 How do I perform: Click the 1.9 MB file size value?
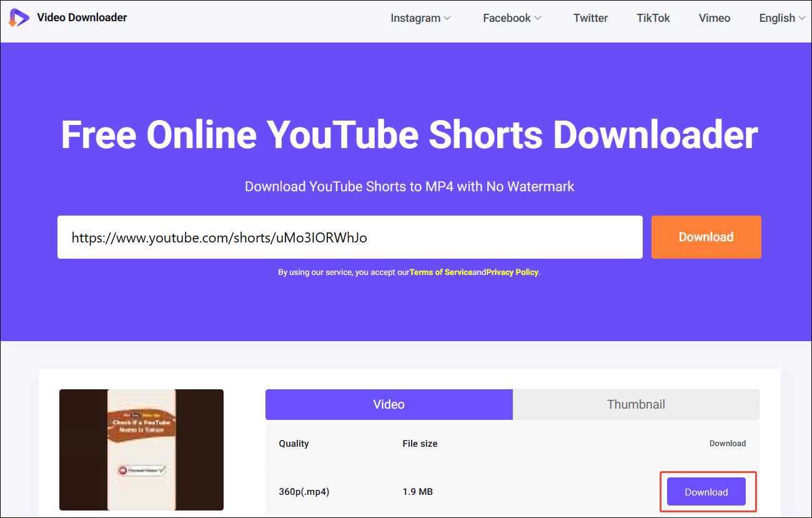[418, 492]
